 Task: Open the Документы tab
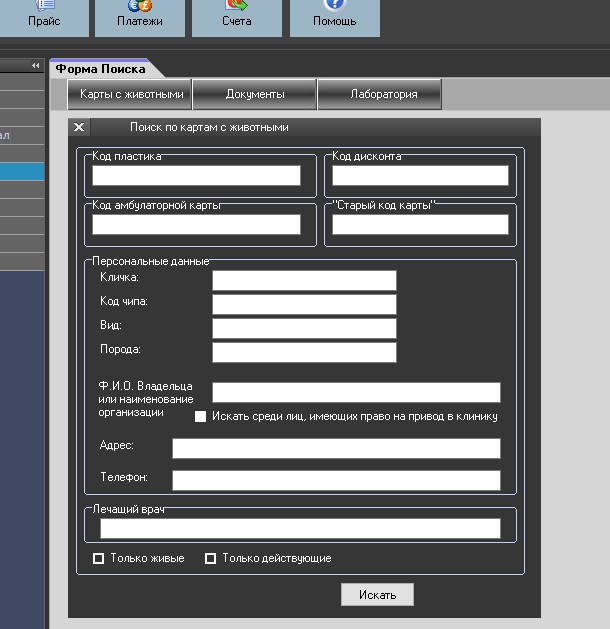(x=255, y=94)
